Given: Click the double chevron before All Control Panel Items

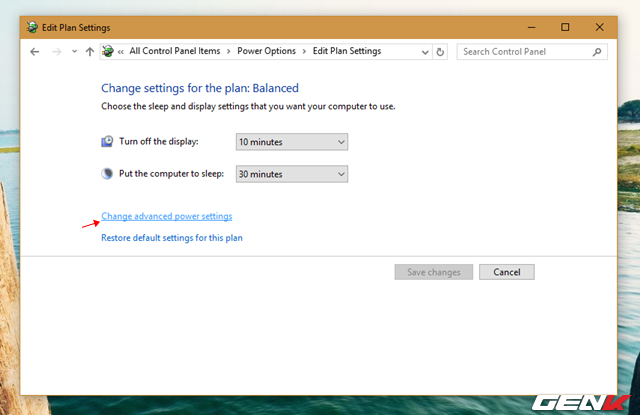Looking at the screenshot, I should (121, 52).
